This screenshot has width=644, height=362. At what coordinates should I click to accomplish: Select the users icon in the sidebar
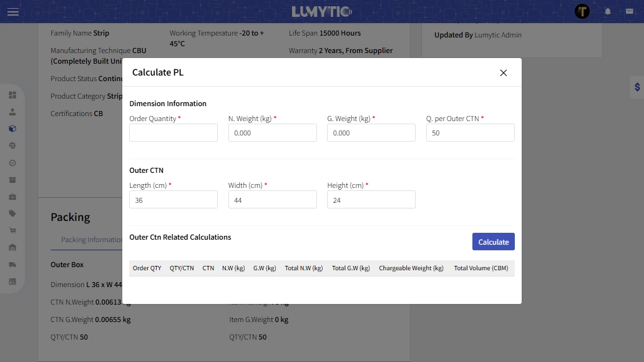point(12,112)
